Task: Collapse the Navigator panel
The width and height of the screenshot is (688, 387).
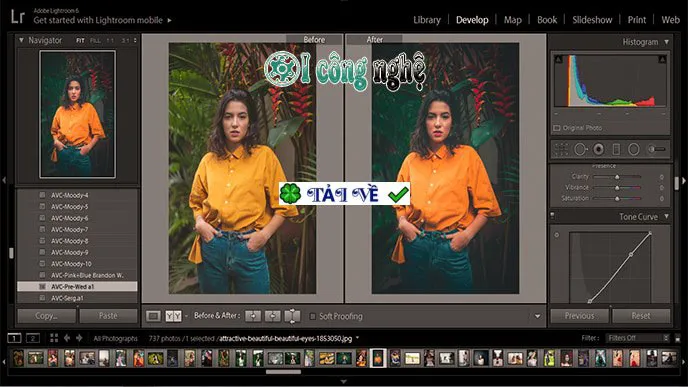Action: 21,40
